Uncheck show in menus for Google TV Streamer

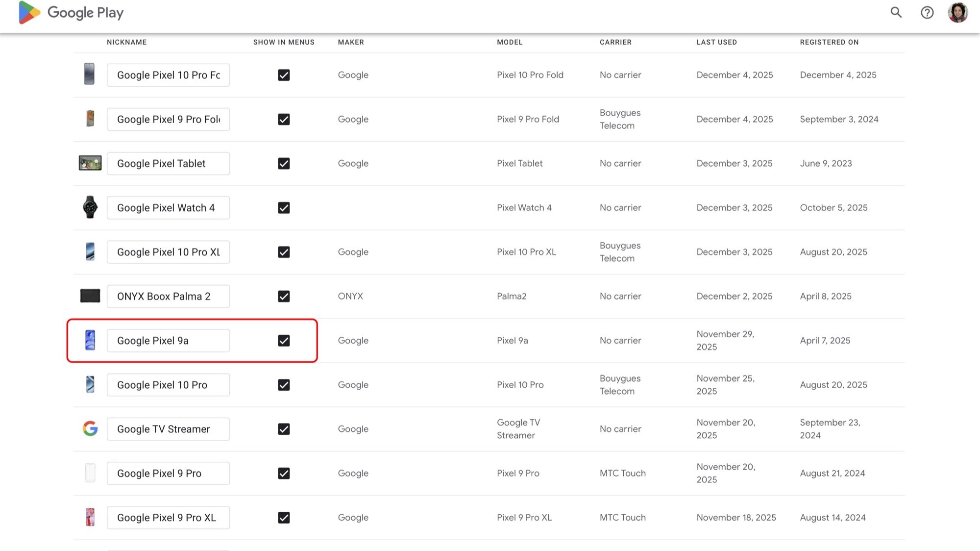284,429
